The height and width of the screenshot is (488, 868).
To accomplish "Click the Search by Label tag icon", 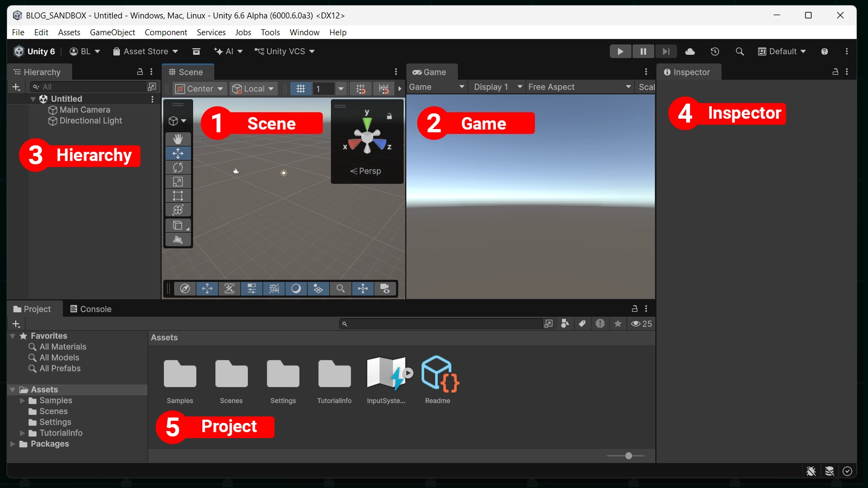I will (x=582, y=324).
